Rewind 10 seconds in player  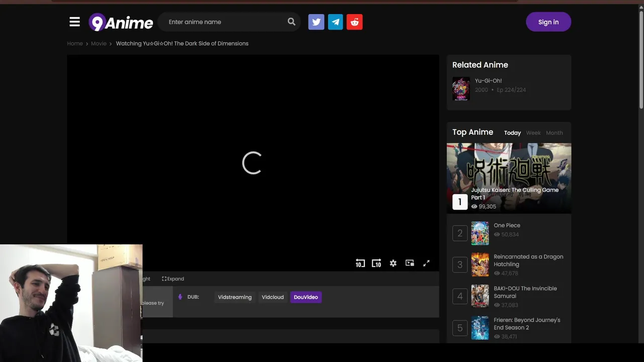point(360,263)
